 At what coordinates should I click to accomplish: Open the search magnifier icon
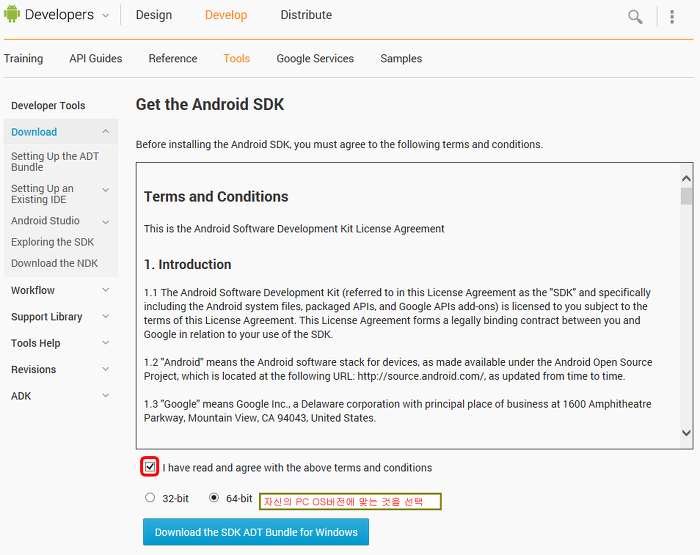pyautogui.click(x=635, y=17)
